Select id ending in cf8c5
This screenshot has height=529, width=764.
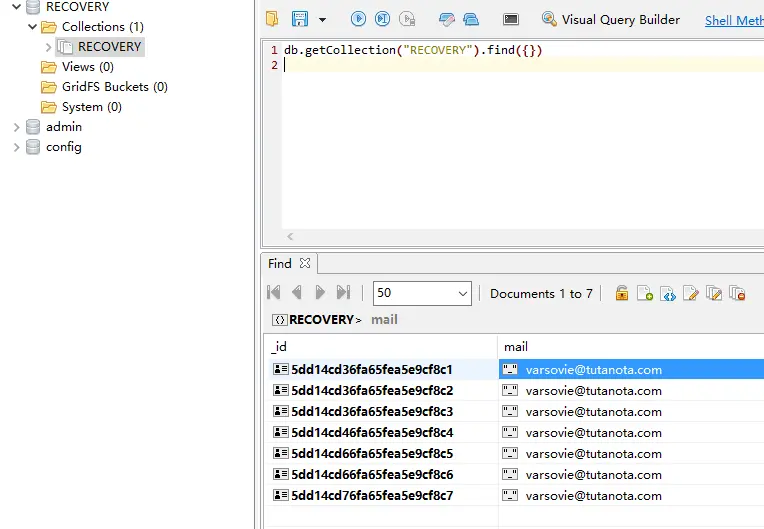click(x=372, y=453)
